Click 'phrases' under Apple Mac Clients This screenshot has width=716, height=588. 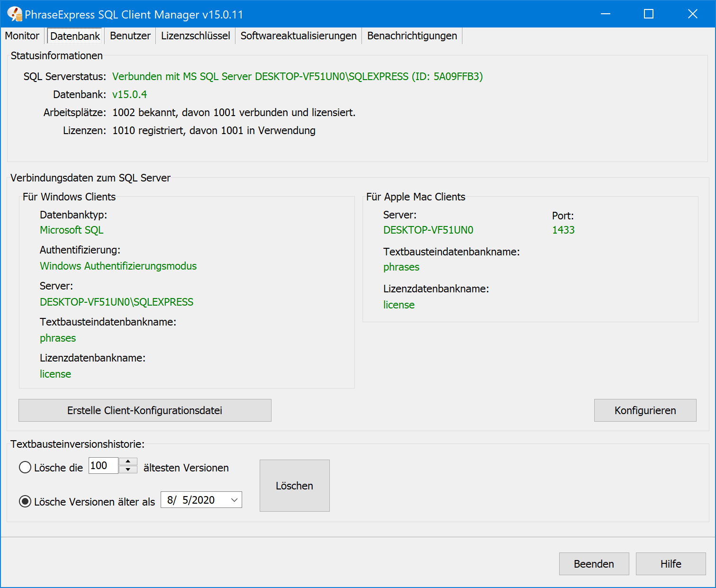(401, 267)
